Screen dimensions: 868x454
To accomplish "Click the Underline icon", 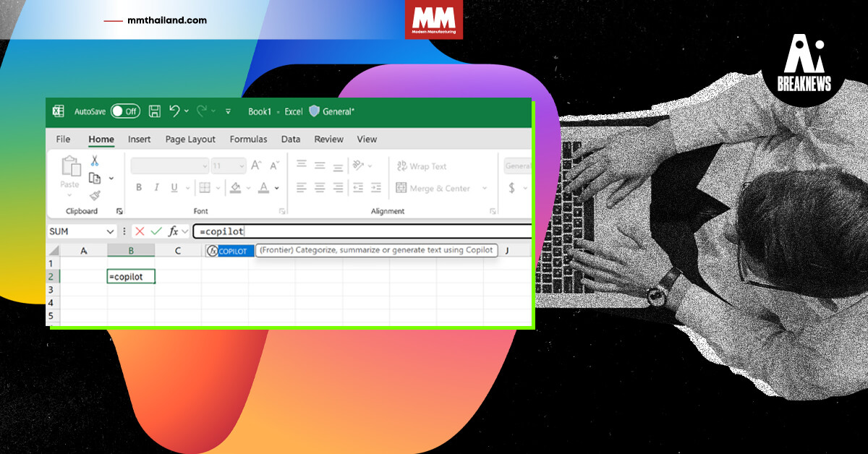I will (174, 186).
